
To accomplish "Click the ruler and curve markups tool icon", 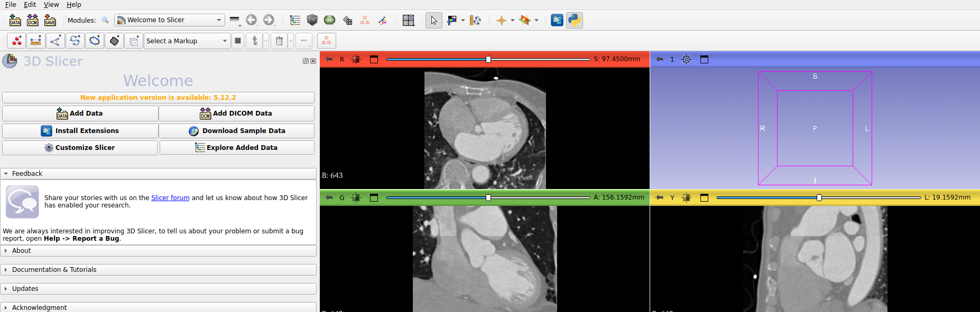I will click(x=476, y=20).
